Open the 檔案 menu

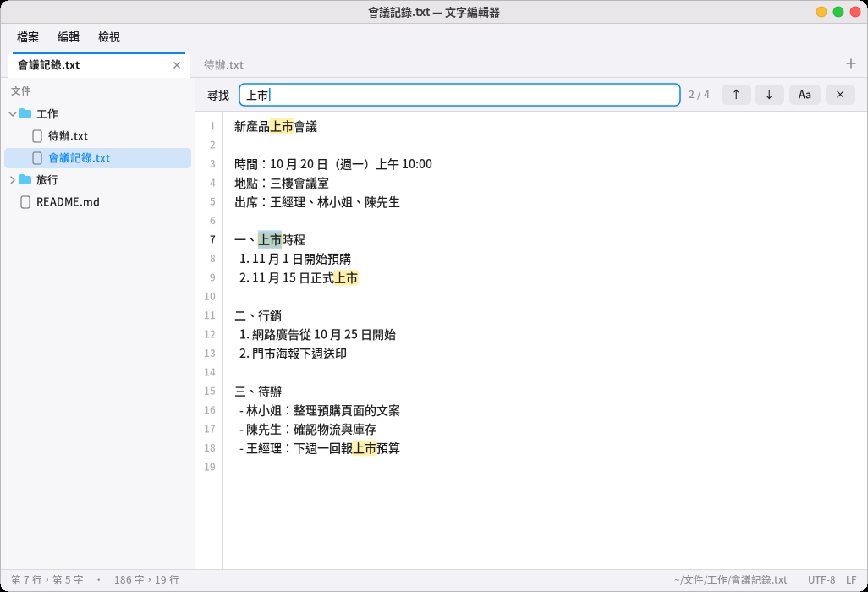28,37
